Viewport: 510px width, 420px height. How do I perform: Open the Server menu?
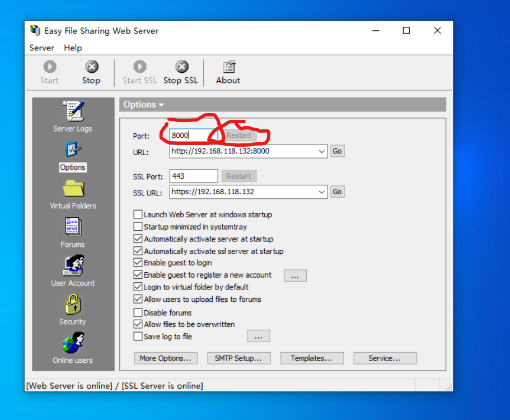coord(41,48)
